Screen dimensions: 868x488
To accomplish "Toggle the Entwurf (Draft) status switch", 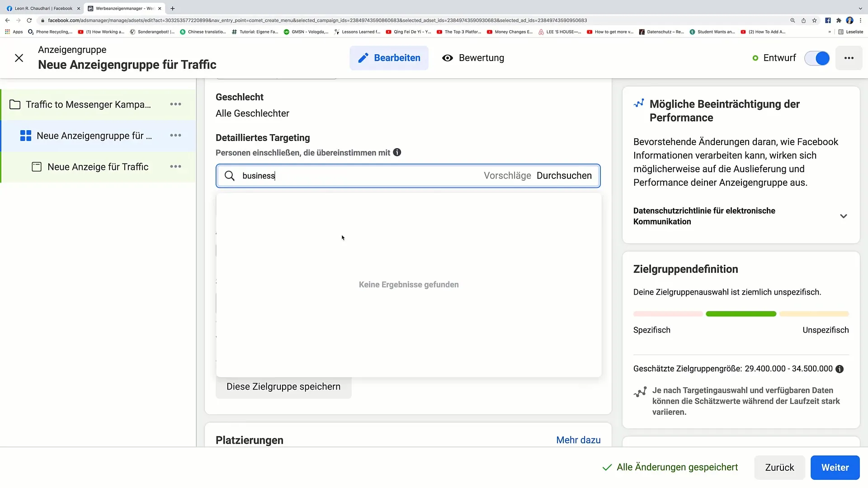I will [819, 58].
